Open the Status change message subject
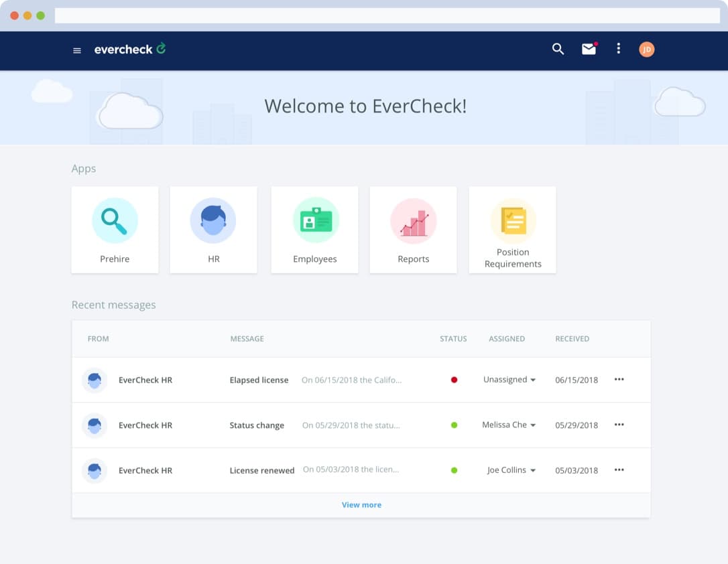The width and height of the screenshot is (728, 564). click(257, 425)
